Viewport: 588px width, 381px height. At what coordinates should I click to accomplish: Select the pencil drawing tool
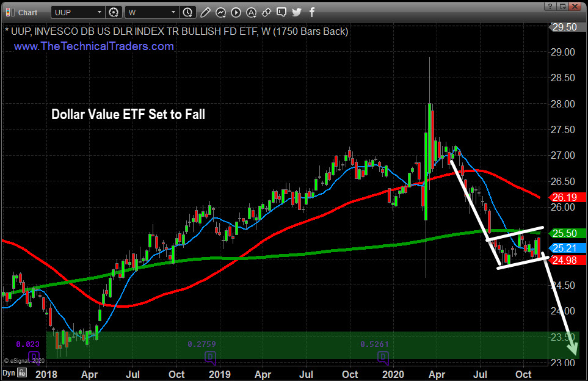click(205, 12)
